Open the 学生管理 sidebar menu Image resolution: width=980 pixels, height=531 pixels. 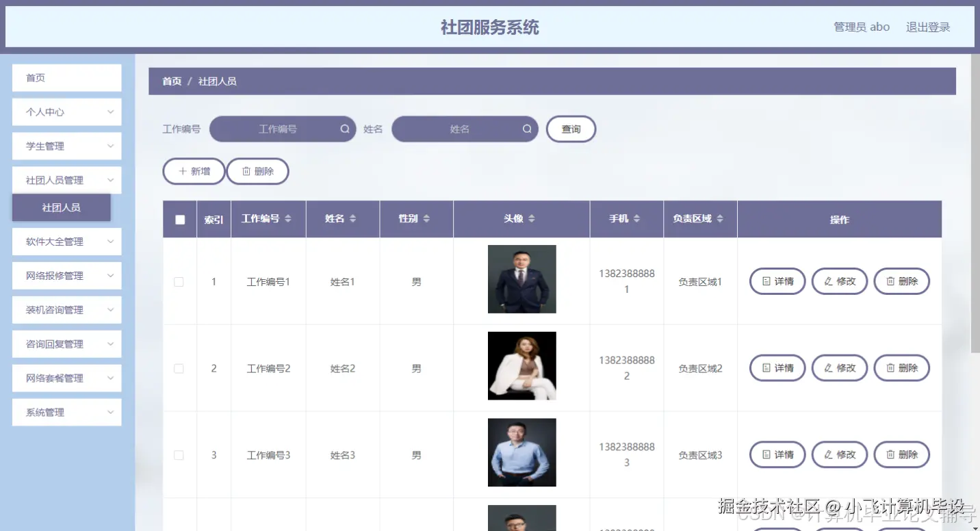click(67, 146)
